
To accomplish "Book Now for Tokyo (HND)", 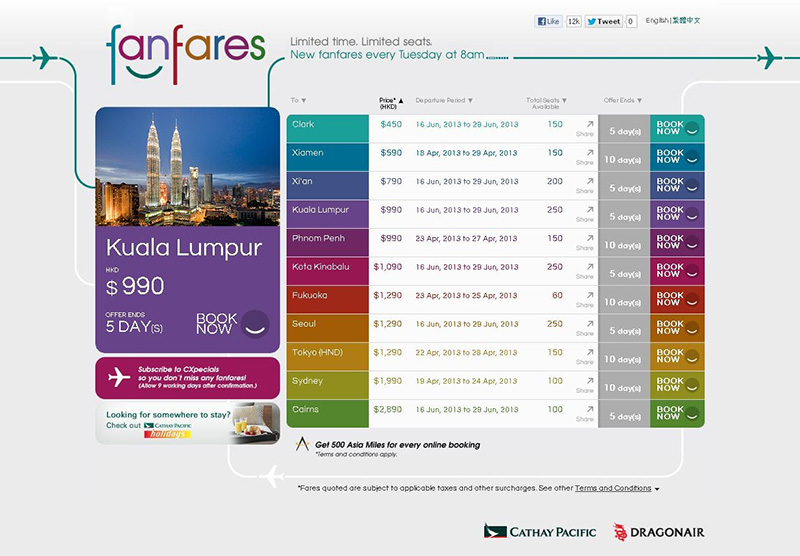I will coord(677,357).
